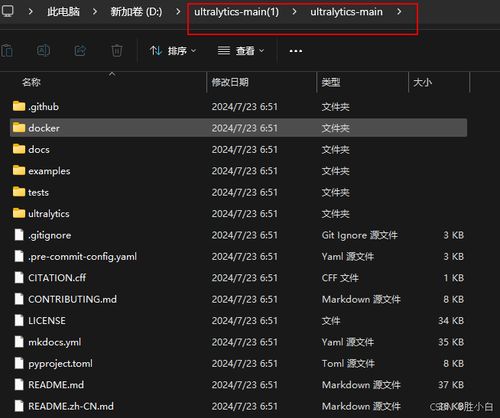
Task: Select the .pre-commit-config.yaml file name
Action: tap(82, 256)
